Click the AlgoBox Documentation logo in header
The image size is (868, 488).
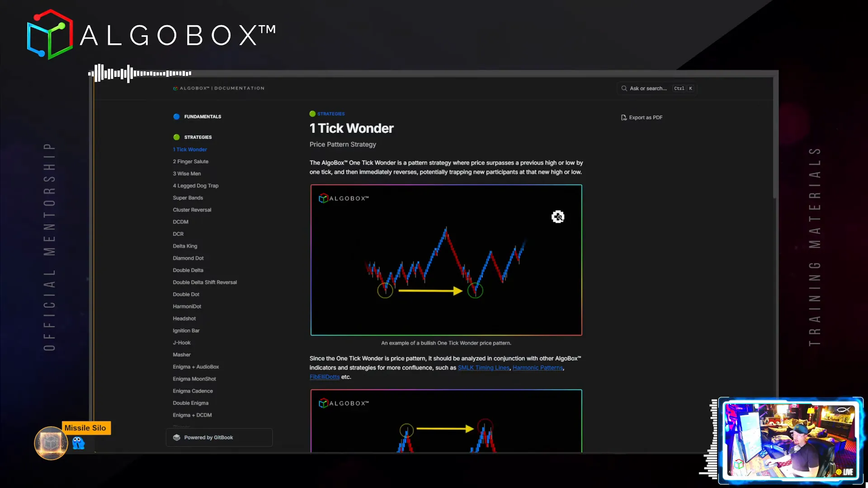click(218, 88)
